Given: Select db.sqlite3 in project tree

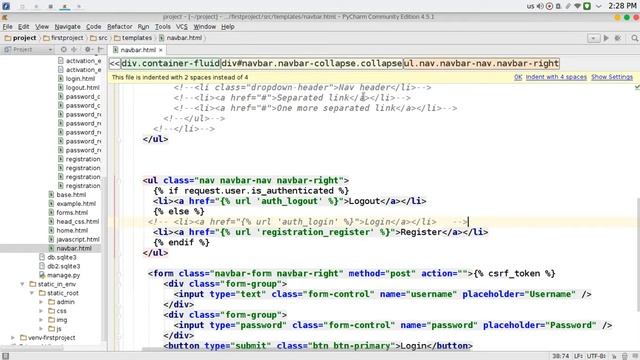Looking at the screenshot, I should pyautogui.click(x=58, y=258).
